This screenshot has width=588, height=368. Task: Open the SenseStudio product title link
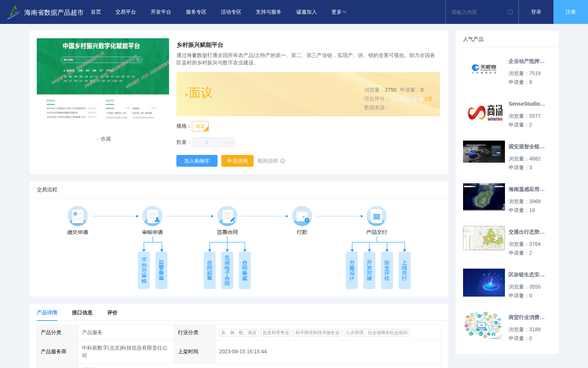(527, 104)
